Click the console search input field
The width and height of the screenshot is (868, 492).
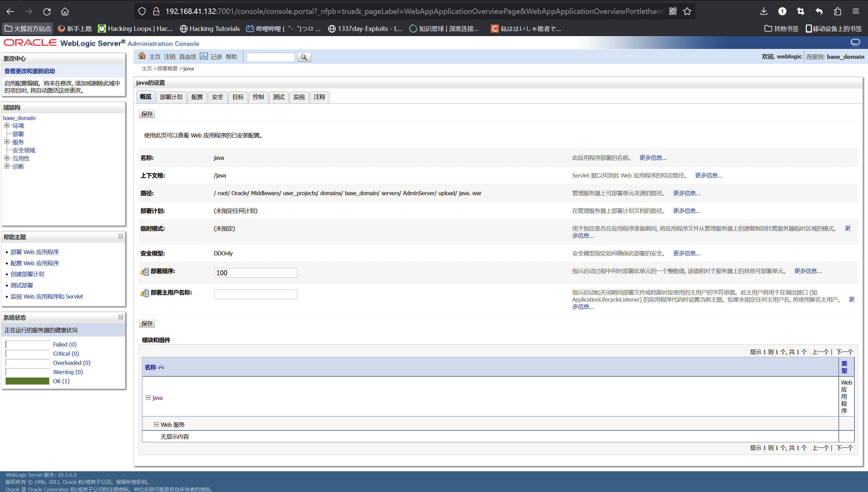[271, 57]
